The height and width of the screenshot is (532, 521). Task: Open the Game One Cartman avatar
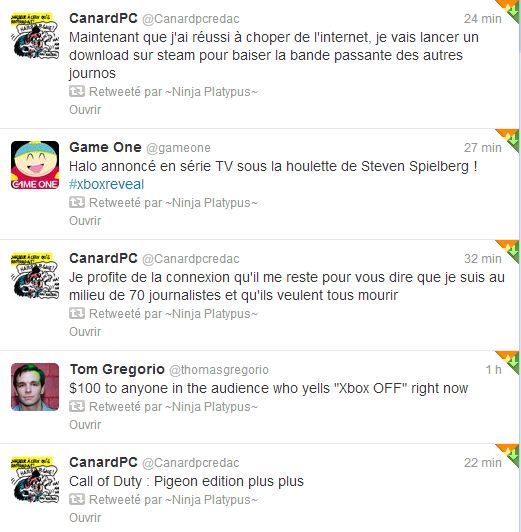(35, 165)
